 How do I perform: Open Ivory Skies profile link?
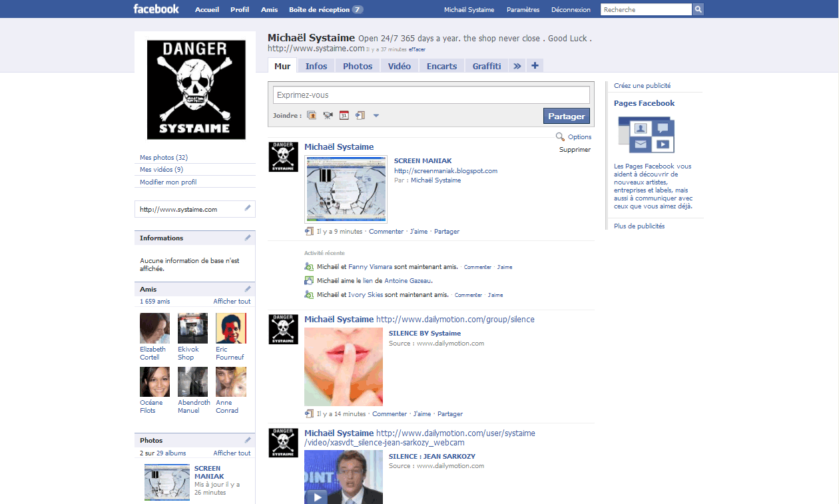click(x=366, y=294)
